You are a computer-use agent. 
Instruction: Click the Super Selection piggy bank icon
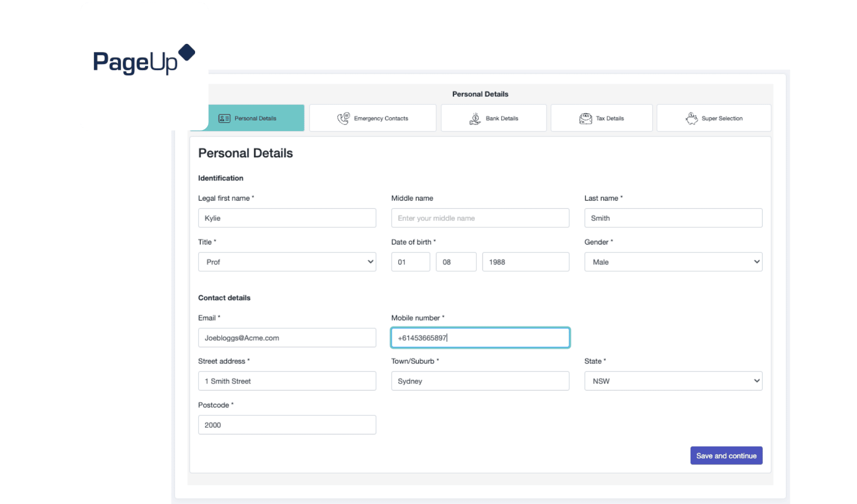(692, 117)
